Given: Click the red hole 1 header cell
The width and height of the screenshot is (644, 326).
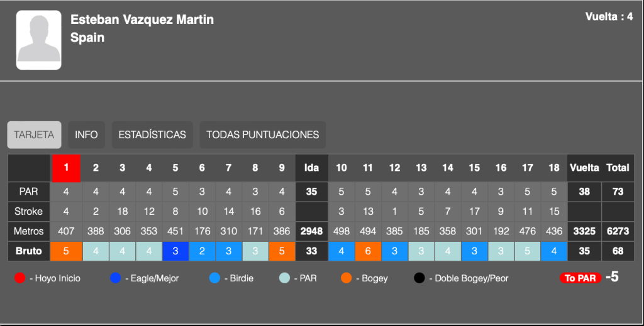Looking at the screenshot, I should (x=66, y=168).
